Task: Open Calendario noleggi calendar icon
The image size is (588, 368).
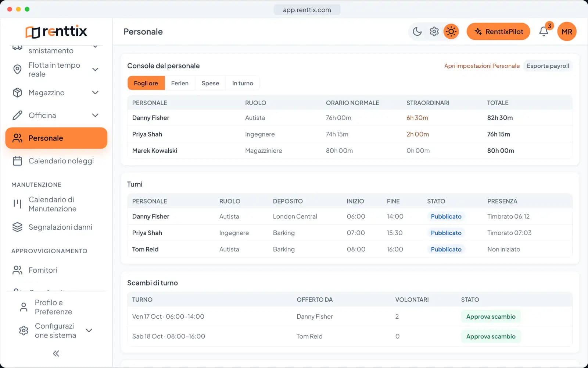Action: click(17, 161)
